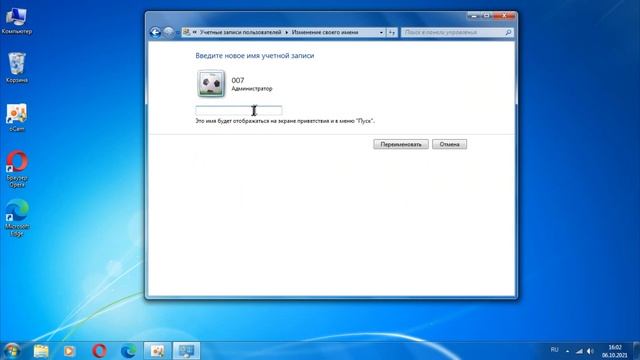The height and width of the screenshot is (360, 640).
Task: Click the refresh button beside the address bar
Action: click(x=392, y=32)
